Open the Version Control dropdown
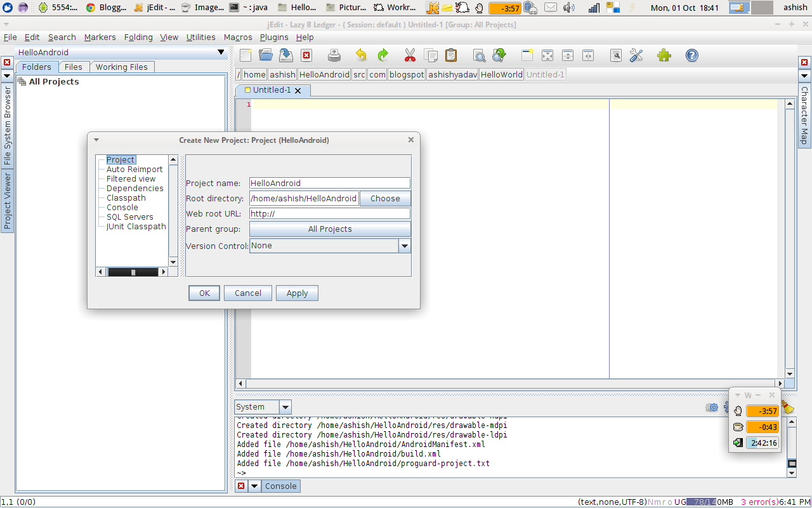The width and height of the screenshot is (812, 508). [404, 246]
